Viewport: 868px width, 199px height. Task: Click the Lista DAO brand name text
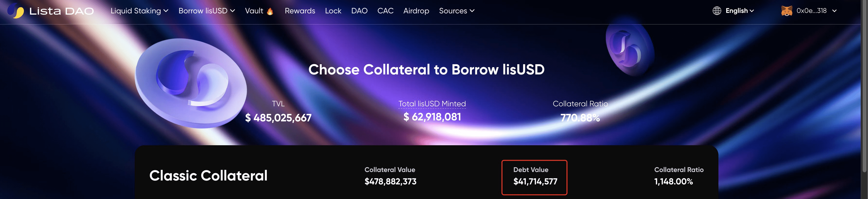click(x=61, y=11)
